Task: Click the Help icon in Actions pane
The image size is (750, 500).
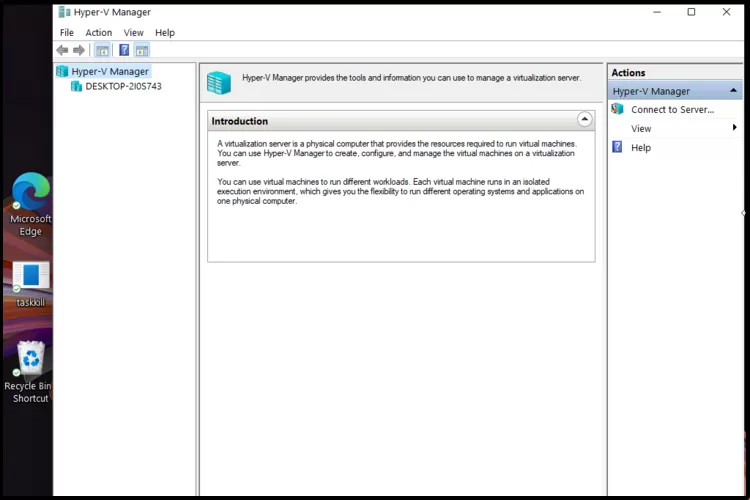Action: [618, 147]
